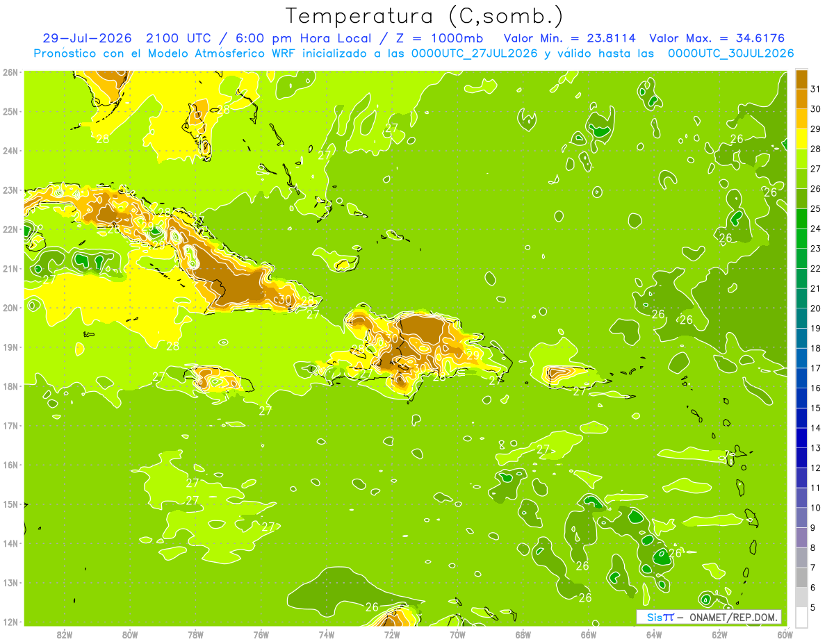Image resolution: width=834 pixels, height=644 pixels.
Task: Click the 62W longitude axis label
Action: pyautogui.click(x=719, y=634)
